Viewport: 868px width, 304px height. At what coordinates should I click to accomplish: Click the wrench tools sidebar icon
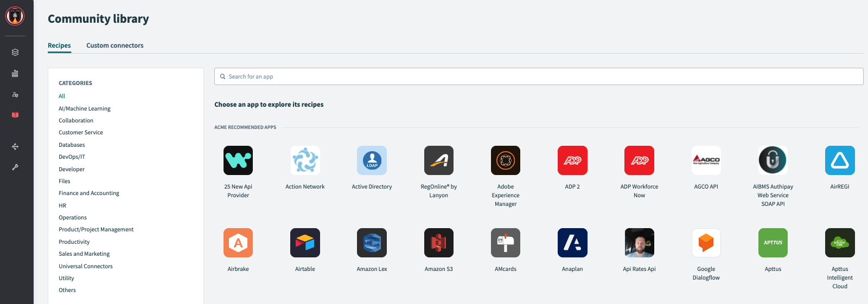[x=15, y=167]
